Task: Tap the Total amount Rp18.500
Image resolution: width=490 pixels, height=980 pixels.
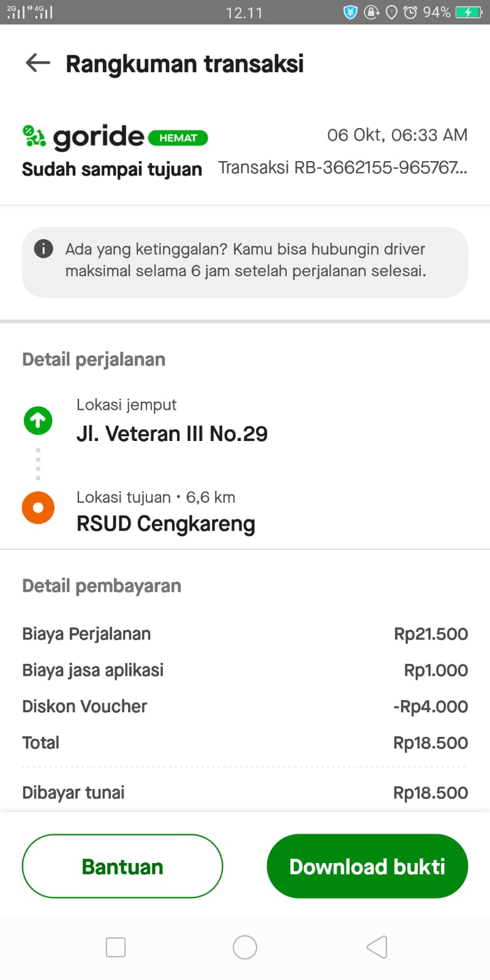Action: 431,743
